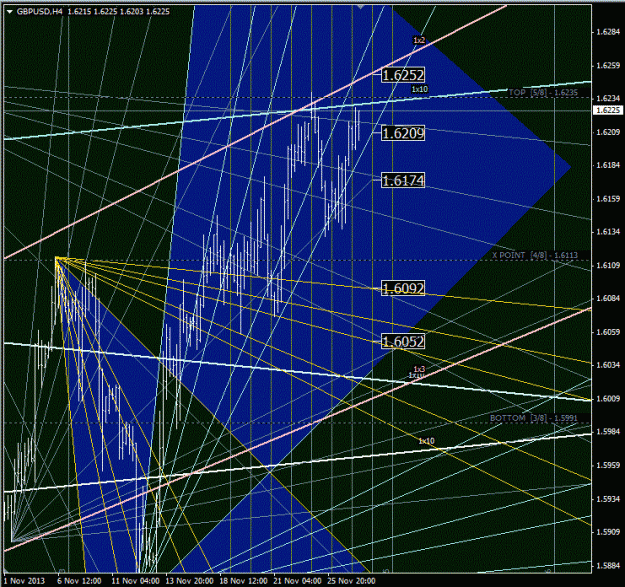Screen dimensions: 625x587
Task: Select the 1.6252 price label box
Action: coord(403,75)
